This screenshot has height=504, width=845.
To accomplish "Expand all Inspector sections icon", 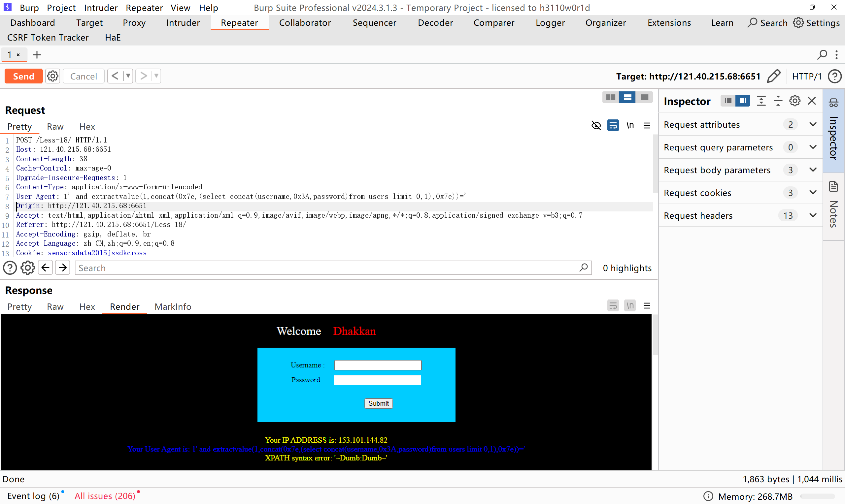I will (761, 101).
